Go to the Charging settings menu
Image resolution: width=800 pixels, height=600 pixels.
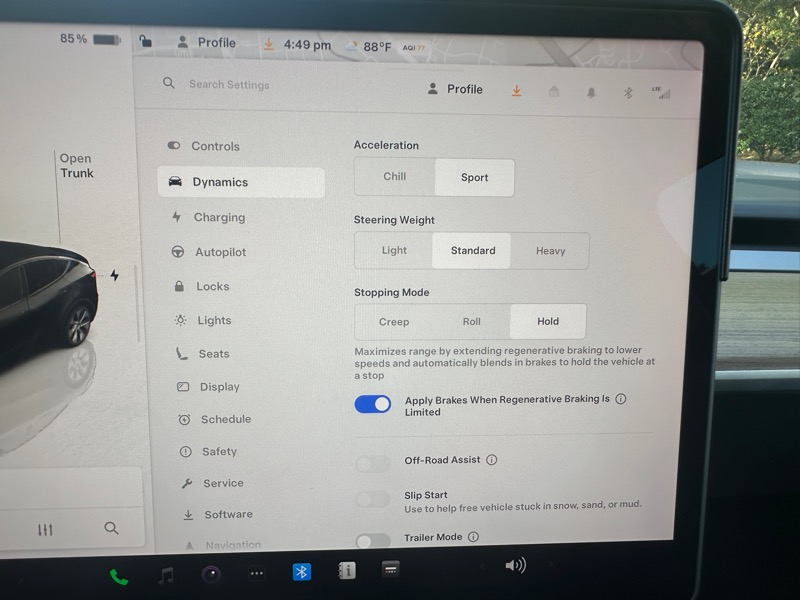point(218,217)
